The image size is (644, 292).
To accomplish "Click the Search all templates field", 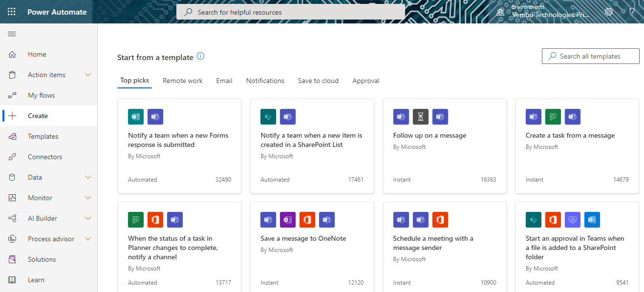I will click(x=591, y=56).
